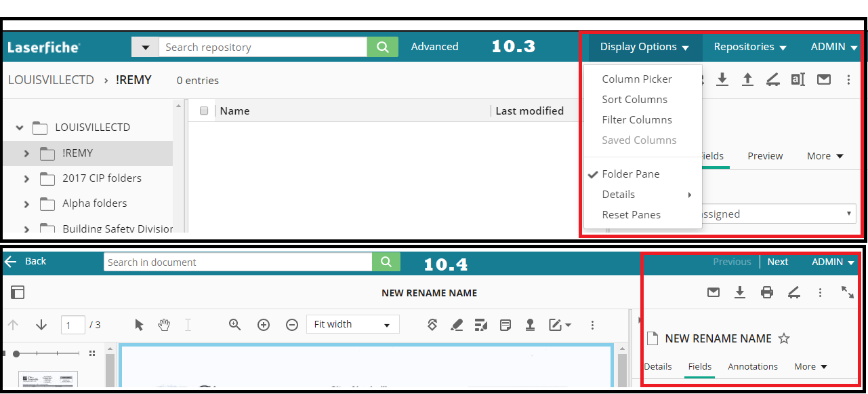Click the printer icon in document viewer
The width and height of the screenshot is (868, 394).
pos(767,292)
